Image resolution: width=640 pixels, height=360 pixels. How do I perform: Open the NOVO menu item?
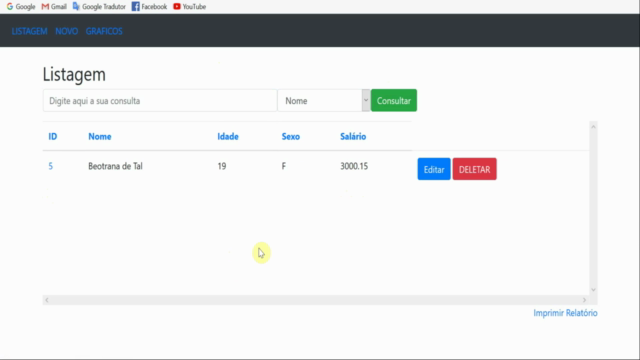click(67, 31)
